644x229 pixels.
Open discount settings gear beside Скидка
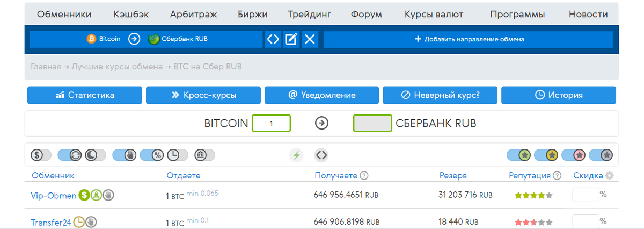coord(609,175)
